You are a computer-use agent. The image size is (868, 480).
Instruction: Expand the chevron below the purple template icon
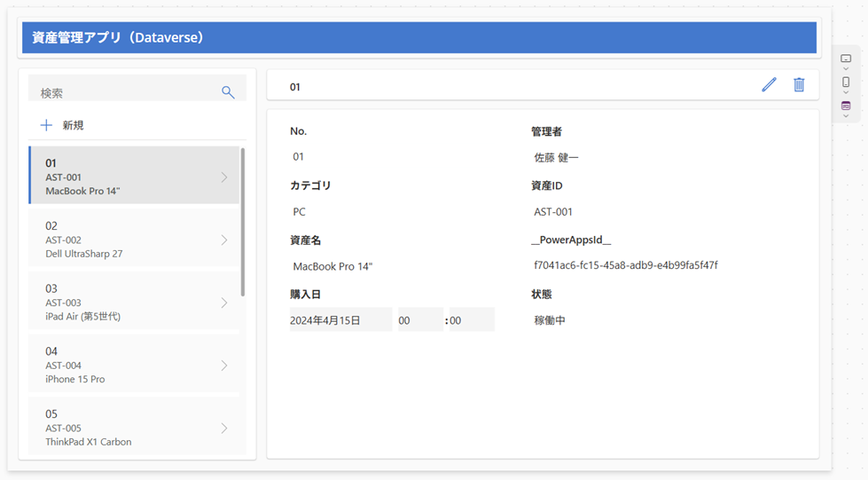(x=846, y=116)
